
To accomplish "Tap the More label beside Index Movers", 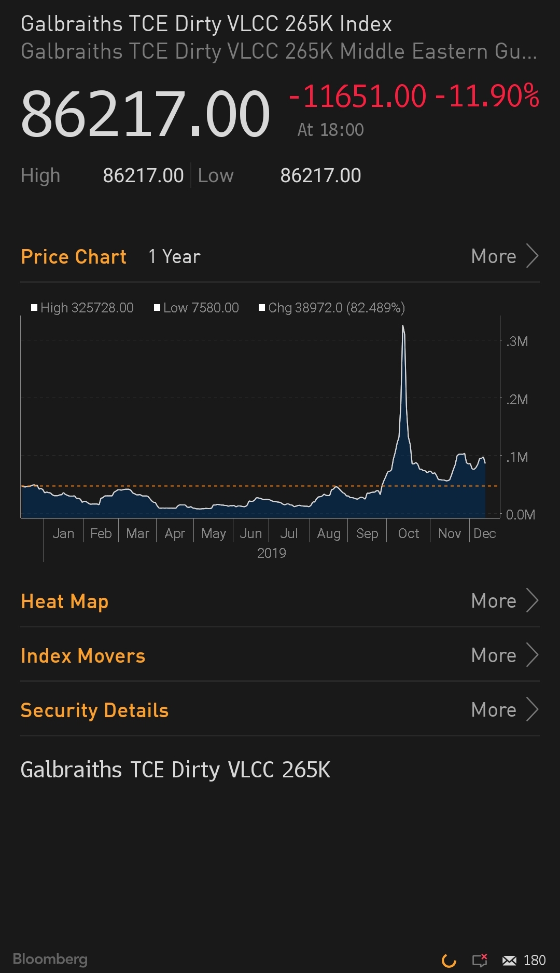I will tap(494, 655).
